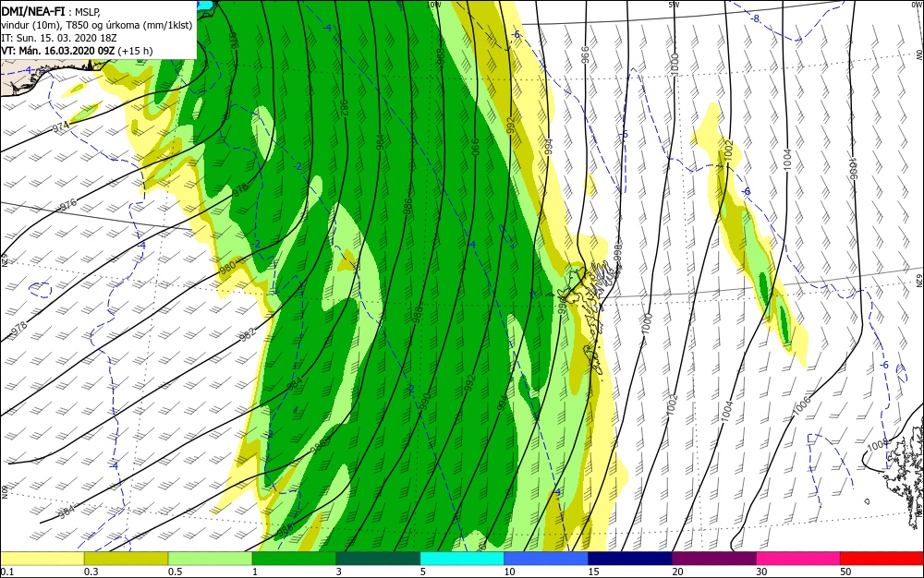
Task: Click legend value '20'
Action: [x=677, y=572]
